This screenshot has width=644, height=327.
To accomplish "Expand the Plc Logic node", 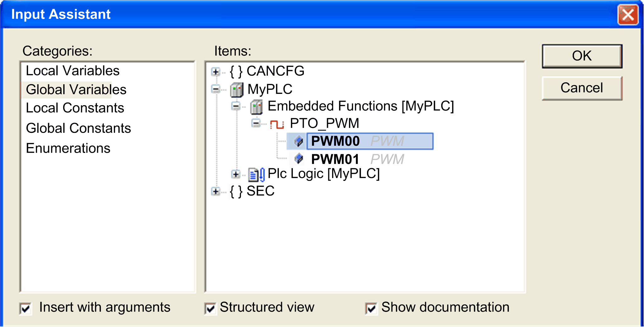I will point(236,174).
